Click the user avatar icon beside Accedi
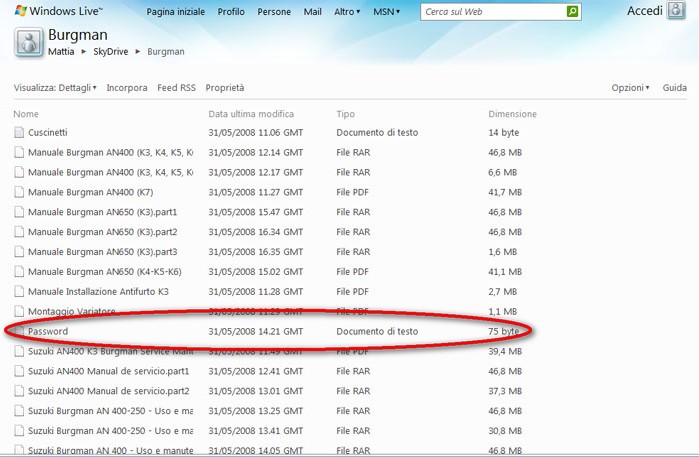Screen dimensions: 699x457 tap(676, 11)
